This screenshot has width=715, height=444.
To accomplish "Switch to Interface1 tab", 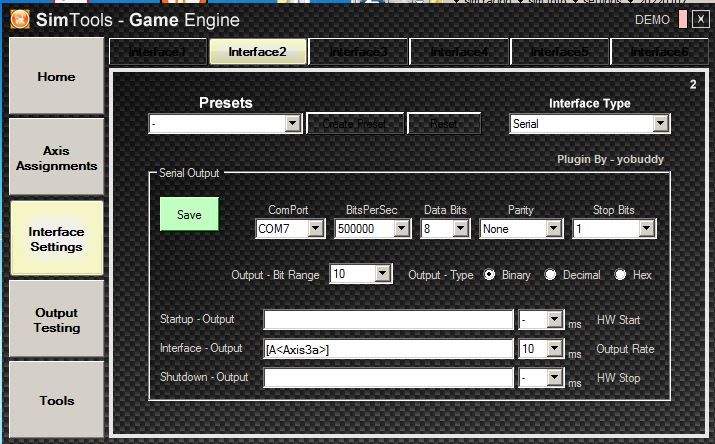I will (x=158, y=52).
